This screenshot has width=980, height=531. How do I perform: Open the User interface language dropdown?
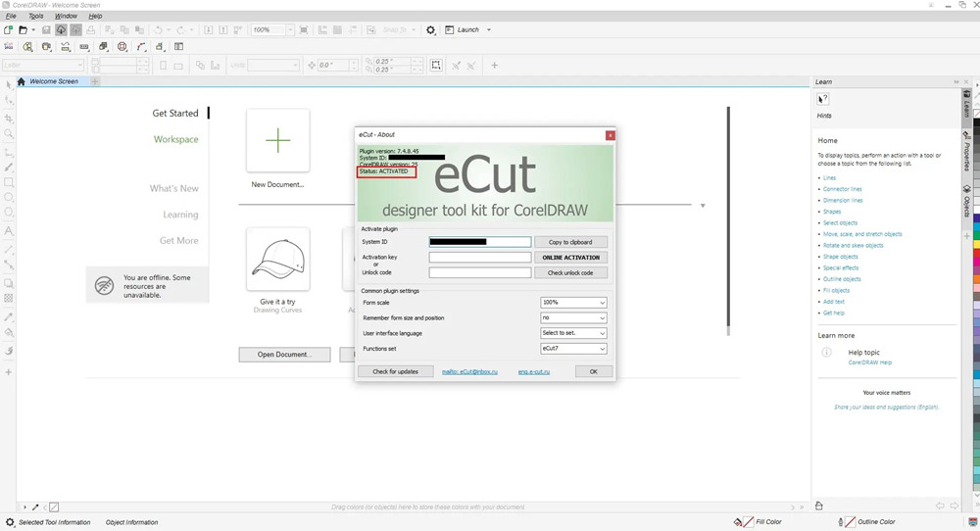tap(573, 333)
